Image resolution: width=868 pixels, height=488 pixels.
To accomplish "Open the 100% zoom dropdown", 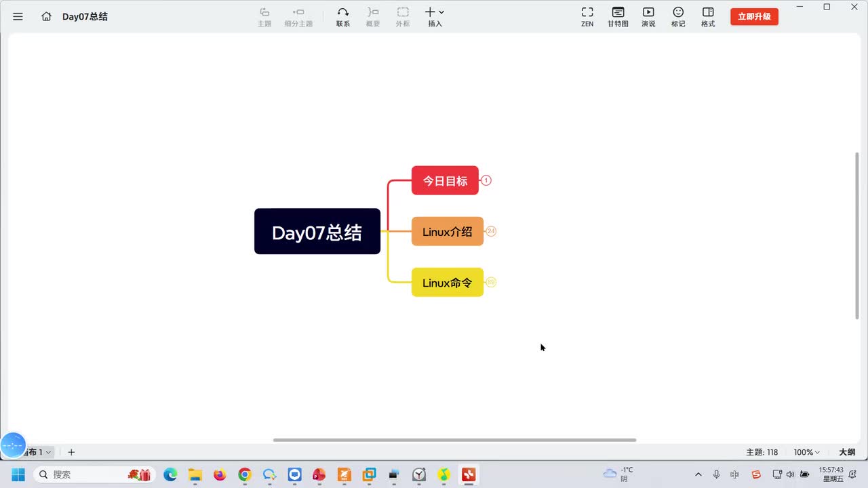I will [x=807, y=452].
